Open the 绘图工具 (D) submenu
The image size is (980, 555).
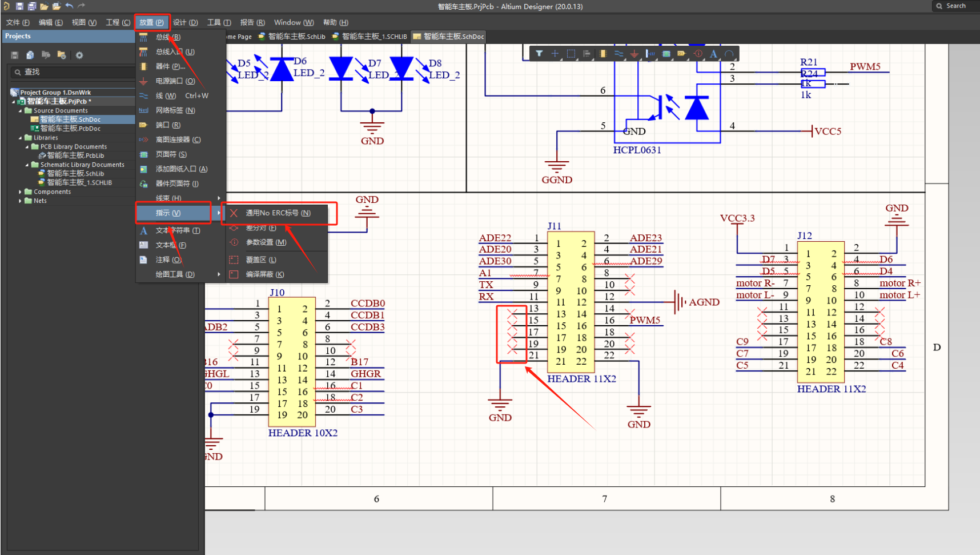point(180,274)
